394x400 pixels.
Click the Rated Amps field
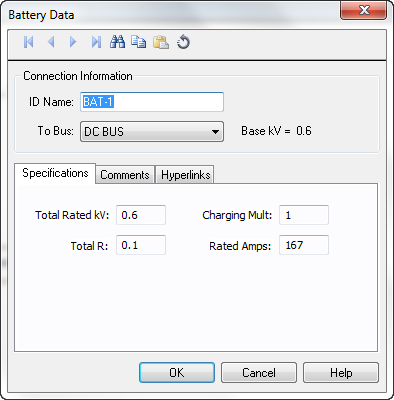point(304,245)
